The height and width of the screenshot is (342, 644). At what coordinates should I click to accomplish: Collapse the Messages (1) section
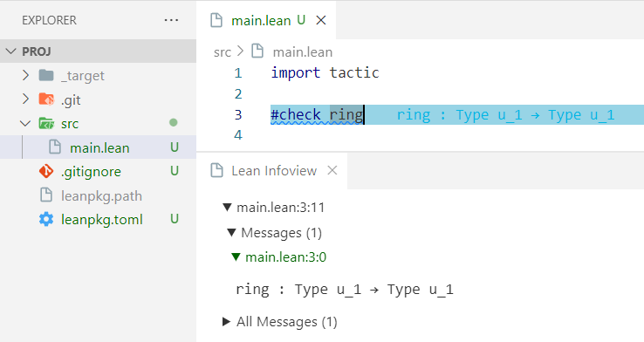coord(231,233)
